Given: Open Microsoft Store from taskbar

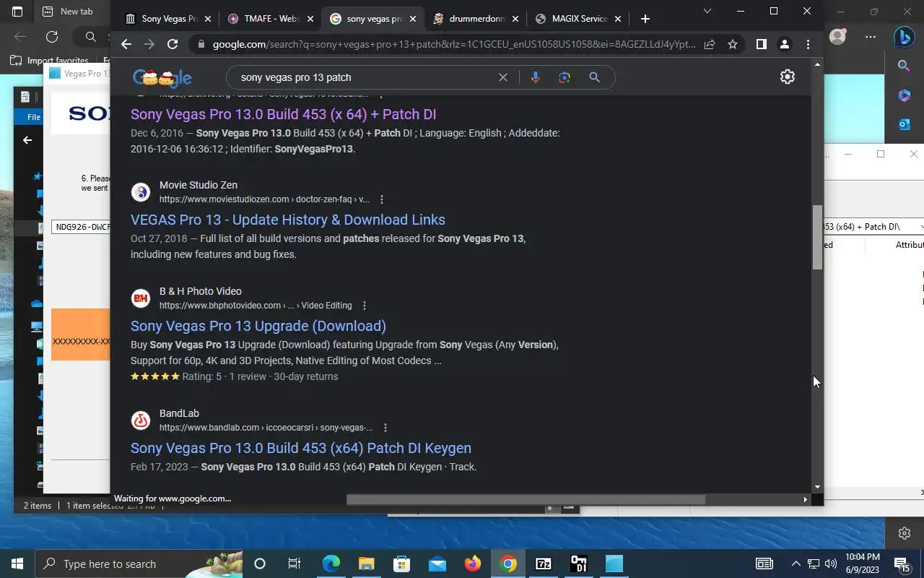Looking at the screenshot, I should (401, 564).
